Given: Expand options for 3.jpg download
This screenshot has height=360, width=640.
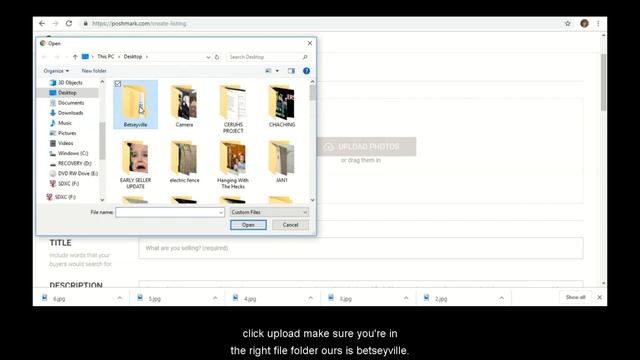Looking at the screenshot, I should pyautogui.click(x=406, y=298).
